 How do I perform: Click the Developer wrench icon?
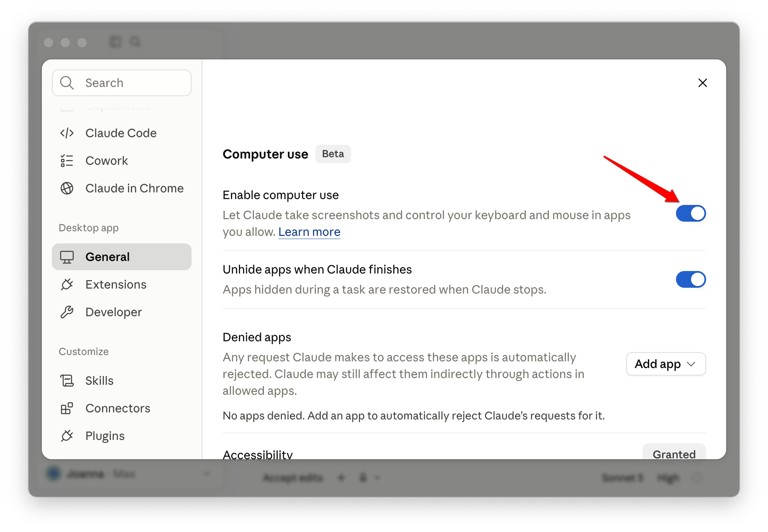coord(67,312)
